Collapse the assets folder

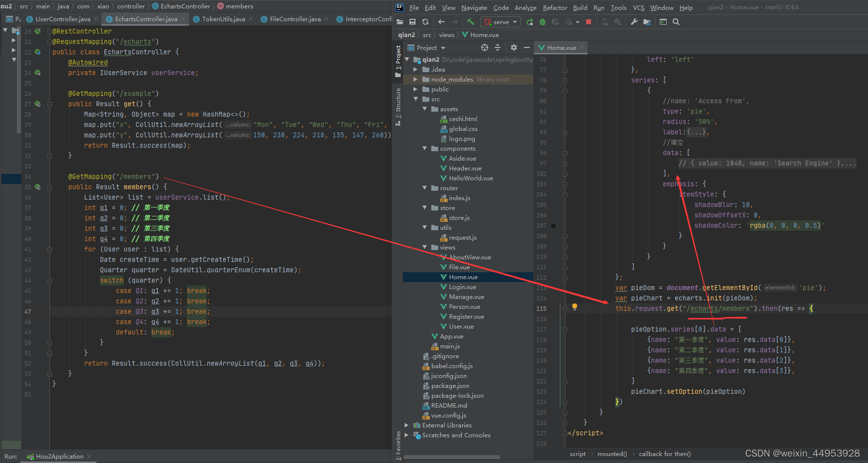(425, 109)
